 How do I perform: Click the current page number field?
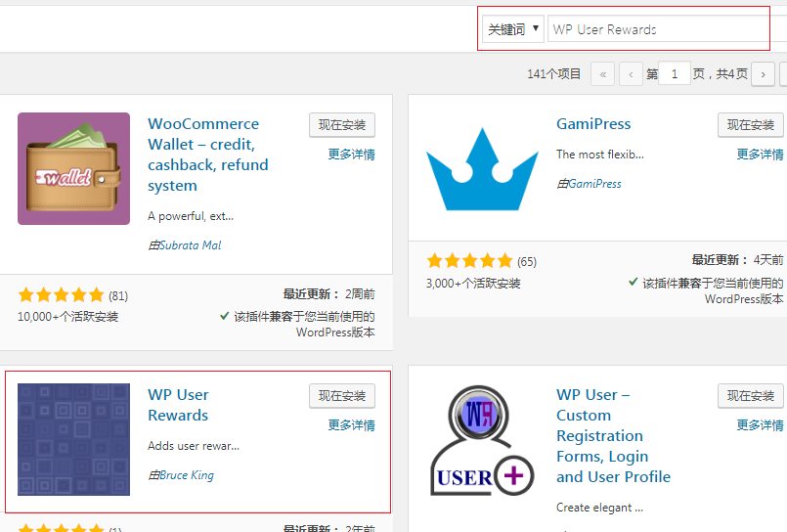674,73
